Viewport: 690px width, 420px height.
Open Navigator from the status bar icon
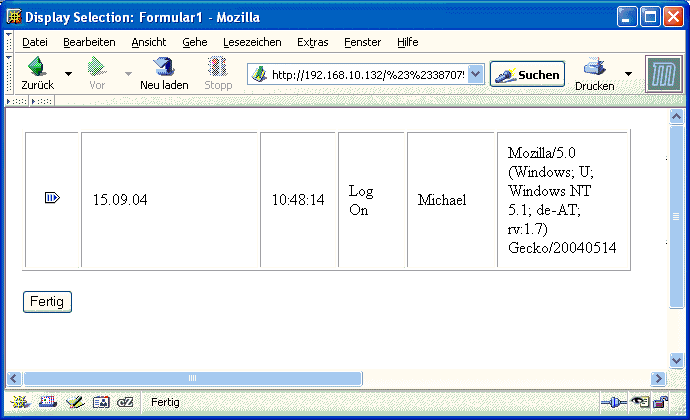point(19,402)
